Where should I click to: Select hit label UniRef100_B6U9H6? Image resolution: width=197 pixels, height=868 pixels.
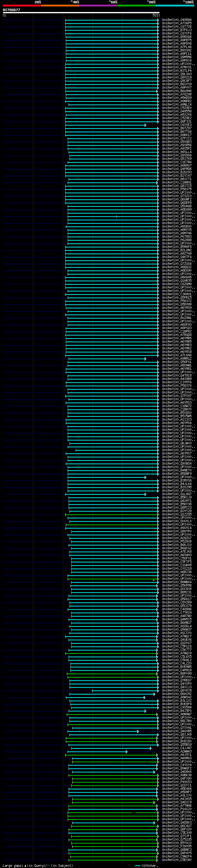tap(176, 91)
